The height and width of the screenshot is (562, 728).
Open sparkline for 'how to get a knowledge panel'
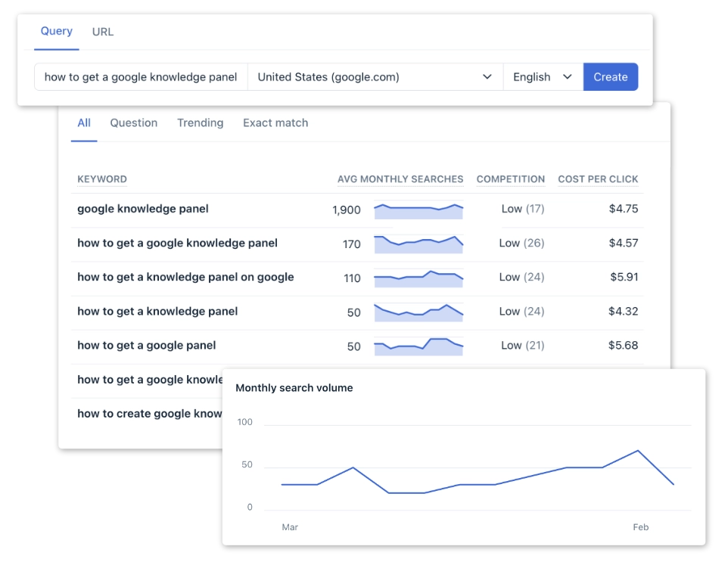pyautogui.click(x=418, y=313)
